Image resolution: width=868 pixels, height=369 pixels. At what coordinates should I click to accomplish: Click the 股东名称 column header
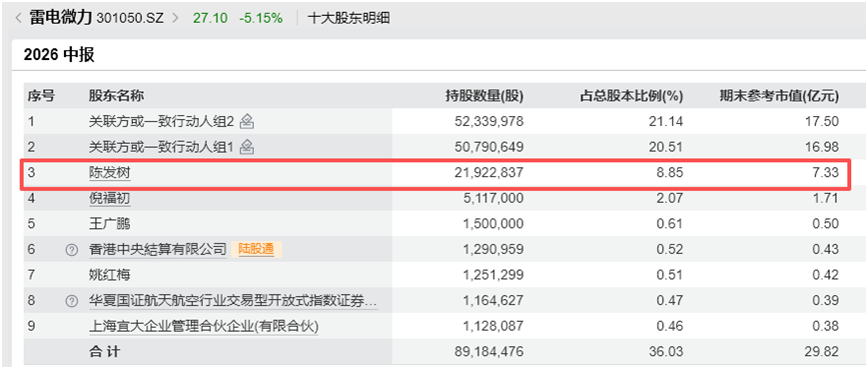coord(116,96)
